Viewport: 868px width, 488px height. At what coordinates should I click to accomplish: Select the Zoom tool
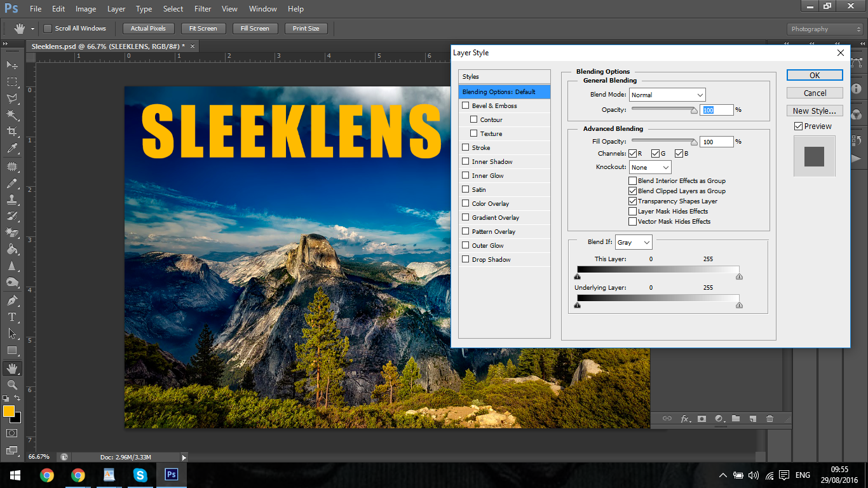(x=12, y=384)
